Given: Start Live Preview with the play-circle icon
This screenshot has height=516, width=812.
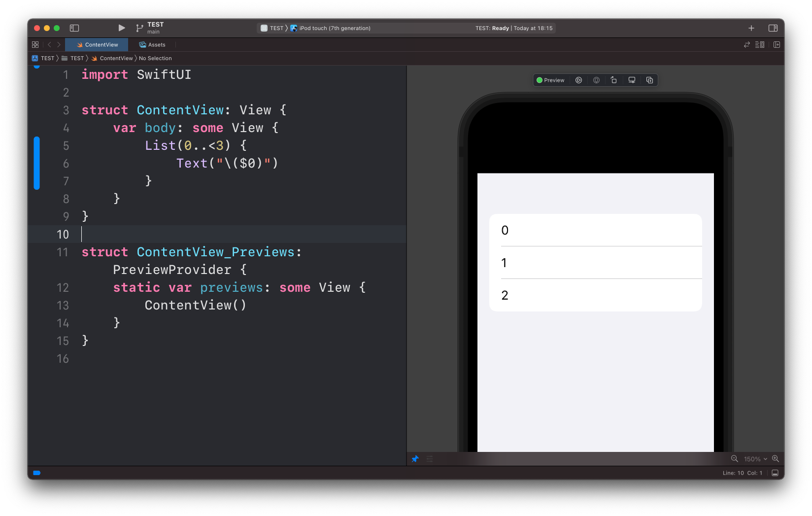Looking at the screenshot, I should coord(578,80).
